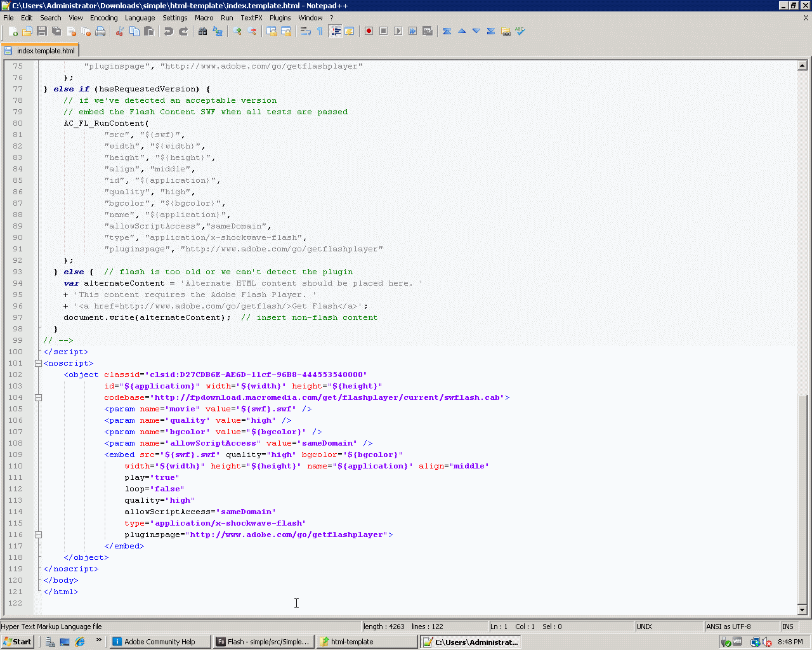Open the TextFX menu
The height and width of the screenshot is (650, 812).
251,18
